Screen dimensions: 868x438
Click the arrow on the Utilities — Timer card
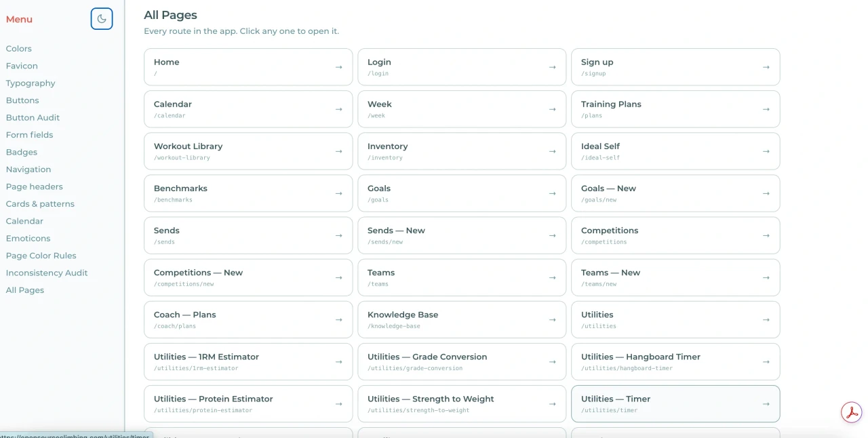pyautogui.click(x=766, y=403)
